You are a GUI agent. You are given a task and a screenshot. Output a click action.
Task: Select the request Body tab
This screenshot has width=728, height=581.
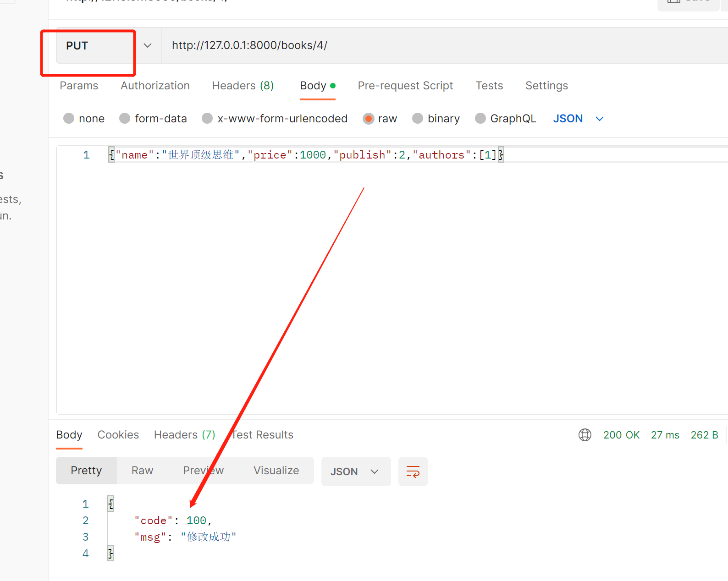tap(318, 86)
